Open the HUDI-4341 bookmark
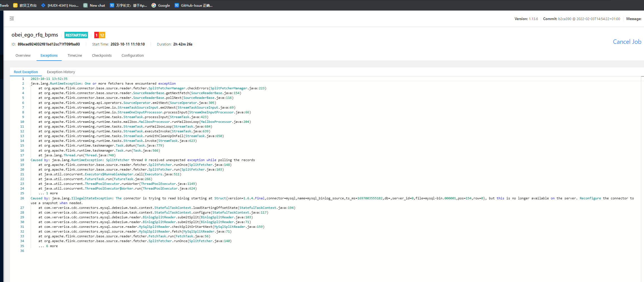Screen dimensions: 644x282 [x=60, y=5]
